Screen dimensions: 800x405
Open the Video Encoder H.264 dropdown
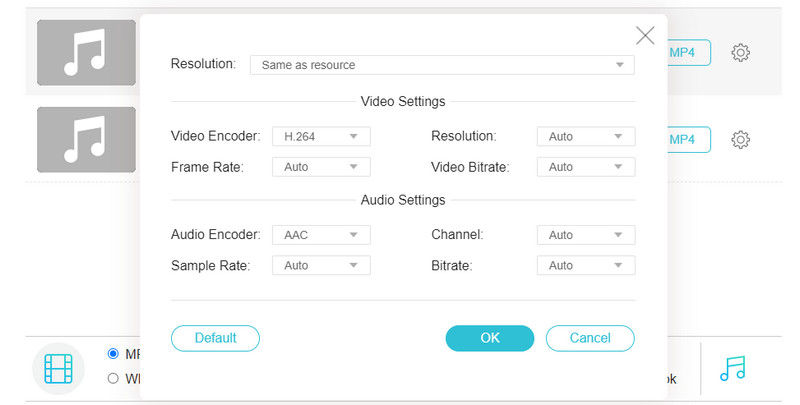click(321, 137)
